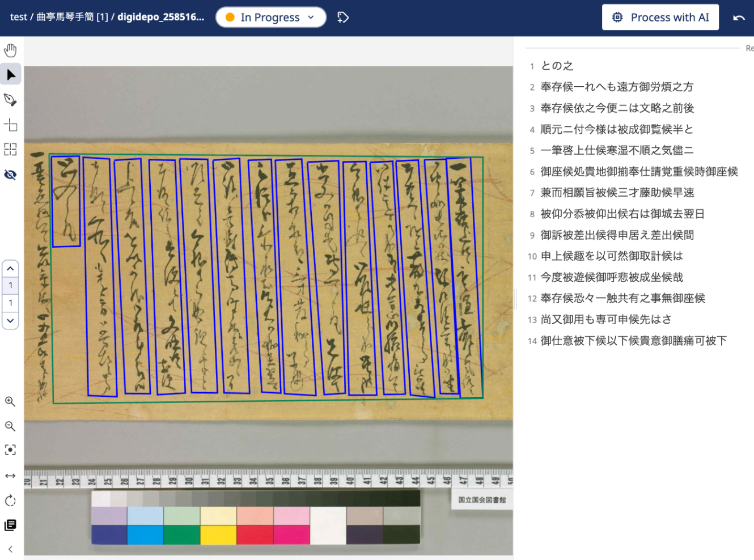Select the arrow pointer tool
Viewport: 754px width, 560px height.
tap(10, 74)
